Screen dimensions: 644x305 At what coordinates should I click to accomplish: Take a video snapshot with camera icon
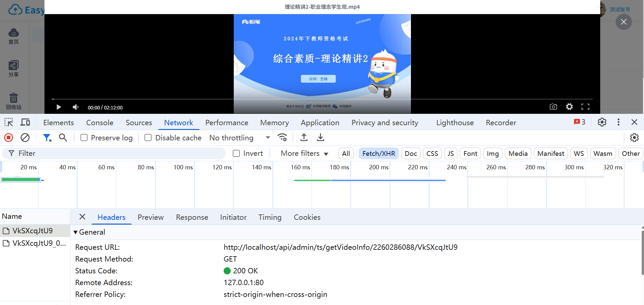(x=553, y=107)
